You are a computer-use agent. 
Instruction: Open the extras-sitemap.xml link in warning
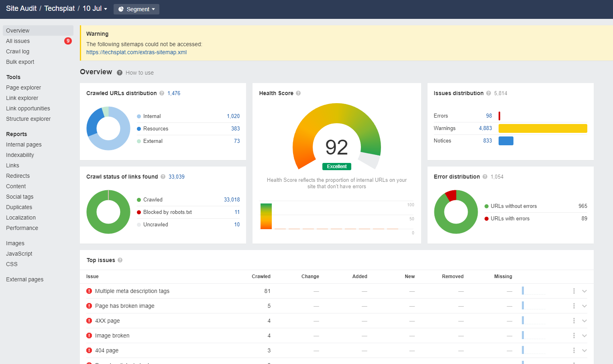tap(136, 52)
